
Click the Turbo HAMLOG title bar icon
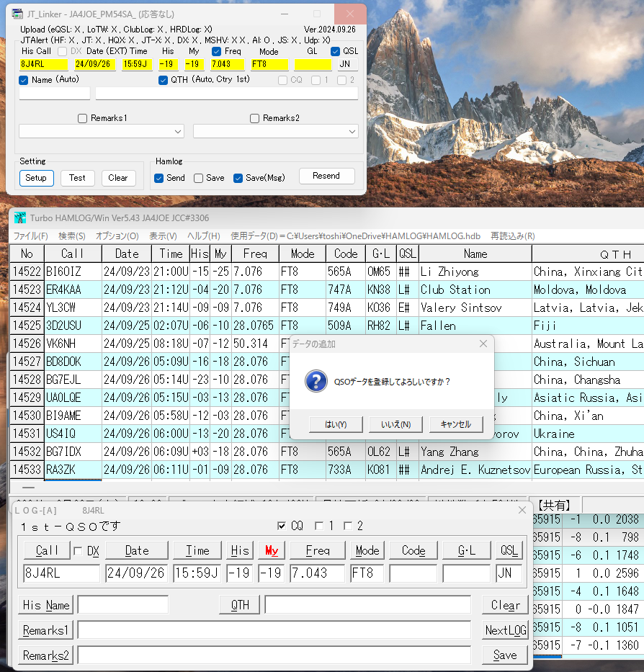tap(19, 218)
